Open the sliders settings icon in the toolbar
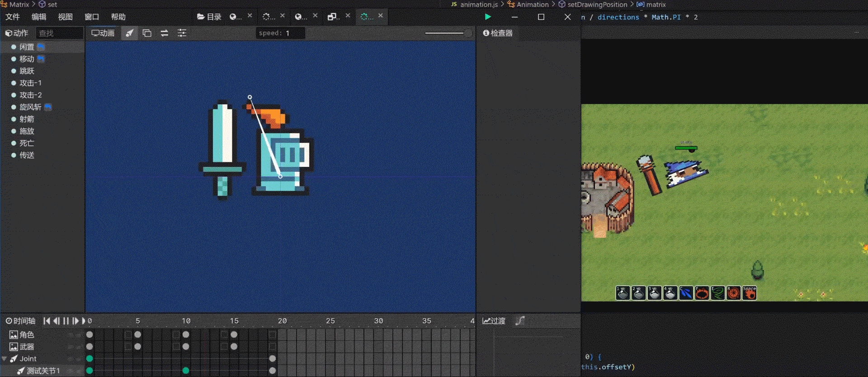The height and width of the screenshot is (377, 868). [182, 33]
